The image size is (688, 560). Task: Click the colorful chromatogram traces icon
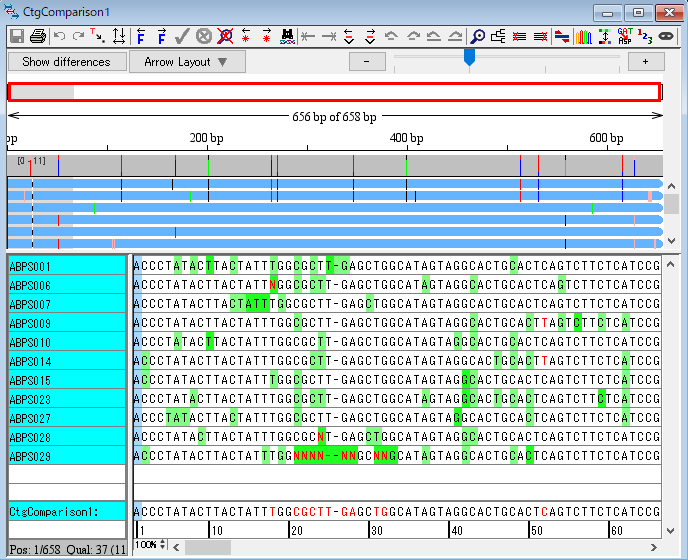(x=583, y=36)
